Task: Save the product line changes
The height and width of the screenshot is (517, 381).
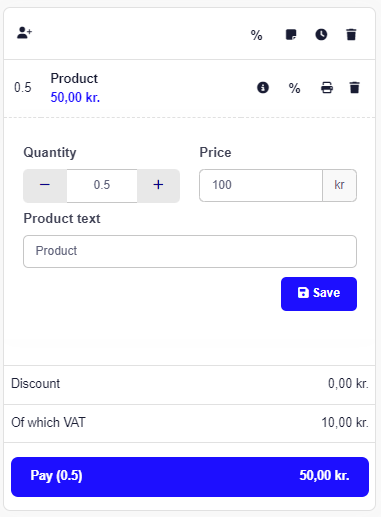Action: [x=319, y=294]
